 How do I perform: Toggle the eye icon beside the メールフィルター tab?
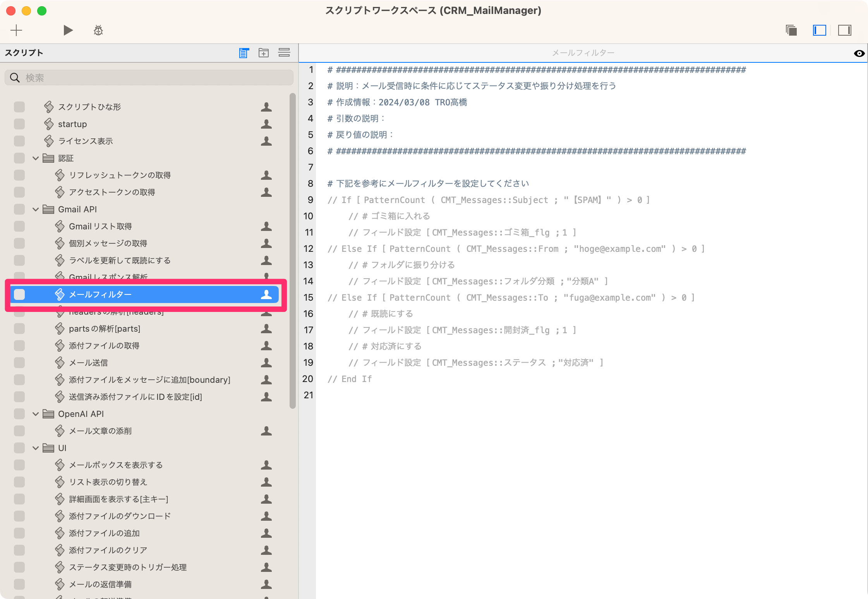(859, 53)
